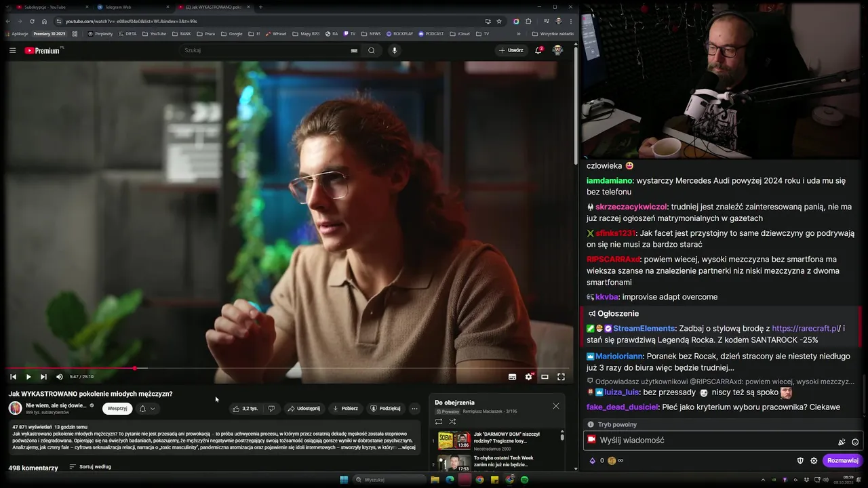Reload the page

click(x=32, y=21)
